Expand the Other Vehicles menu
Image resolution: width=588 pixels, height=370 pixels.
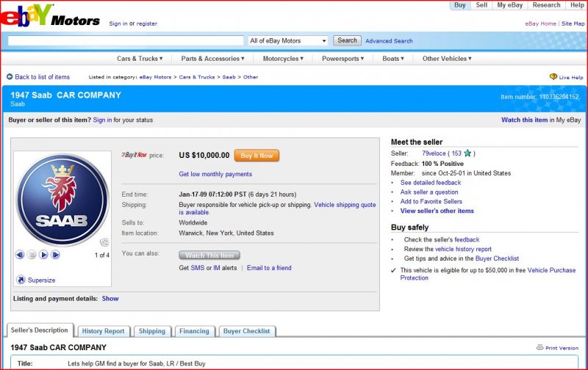tap(447, 59)
